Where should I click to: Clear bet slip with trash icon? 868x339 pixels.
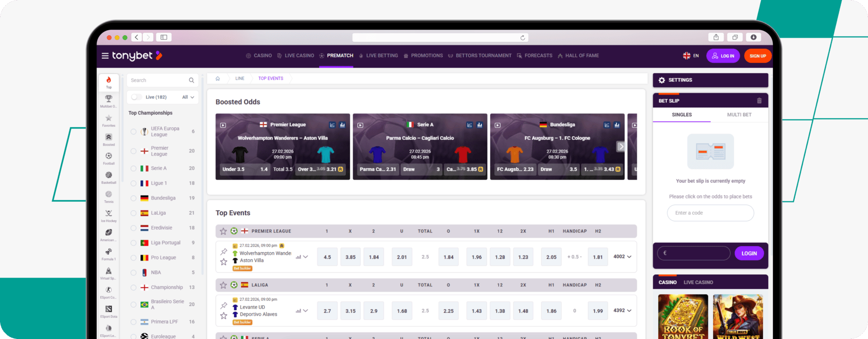click(x=759, y=100)
